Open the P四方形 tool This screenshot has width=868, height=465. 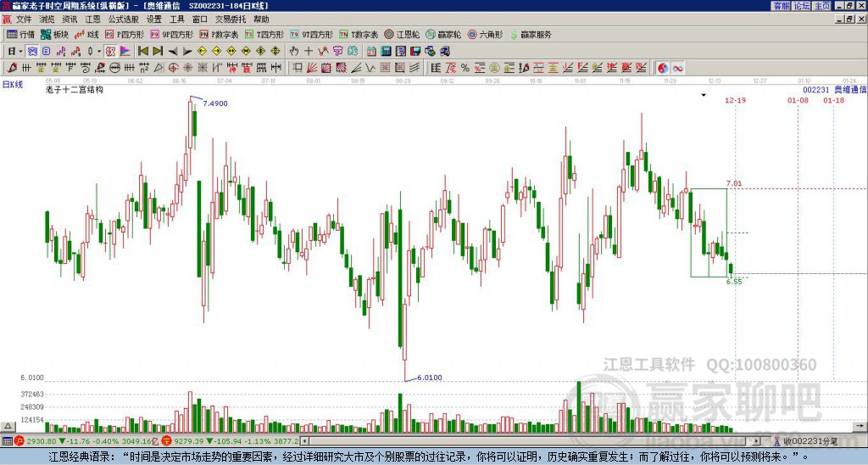pos(125,34)
